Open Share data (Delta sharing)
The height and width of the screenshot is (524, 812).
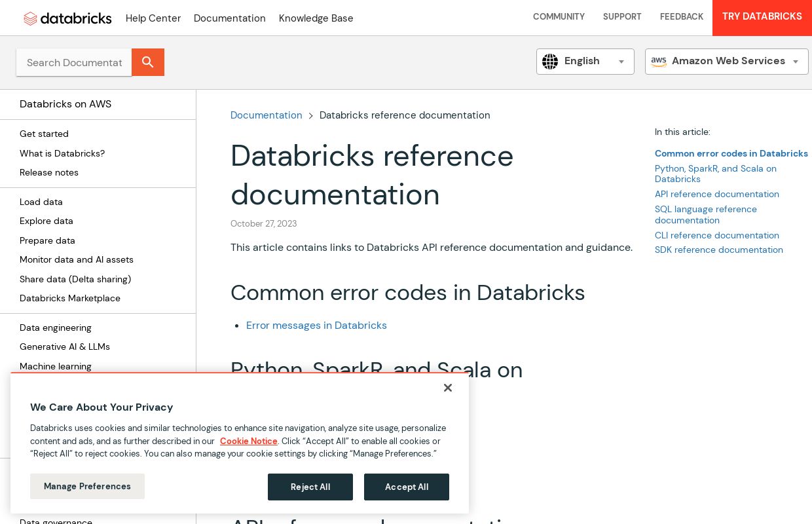[75, 279]
